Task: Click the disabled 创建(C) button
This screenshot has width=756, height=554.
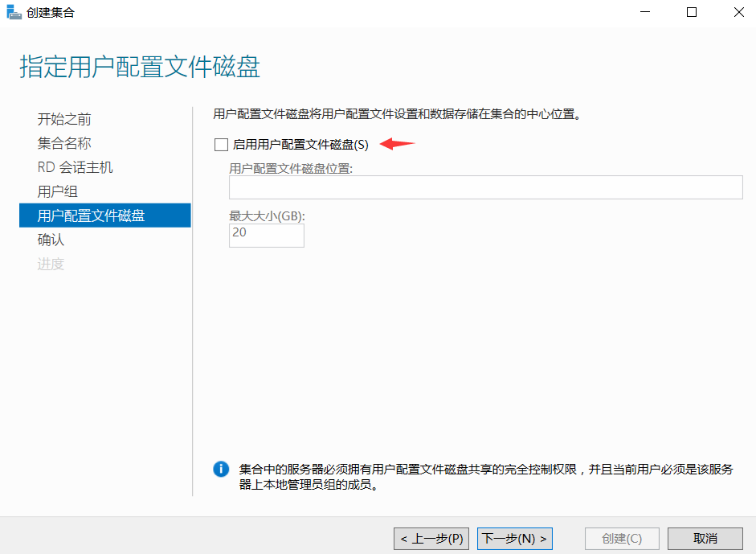Action: pyautogui.click(x=622, y=539)
